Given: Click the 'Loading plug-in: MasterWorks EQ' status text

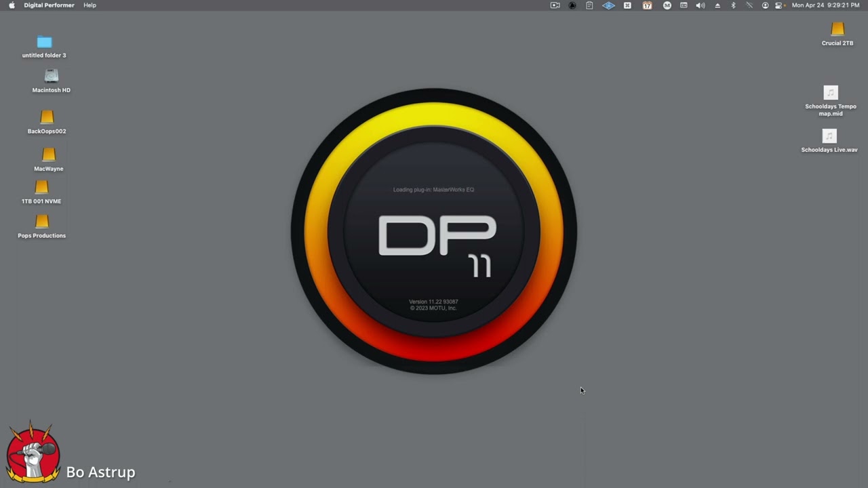Looking at the screenshot, I should pos(433,190).
